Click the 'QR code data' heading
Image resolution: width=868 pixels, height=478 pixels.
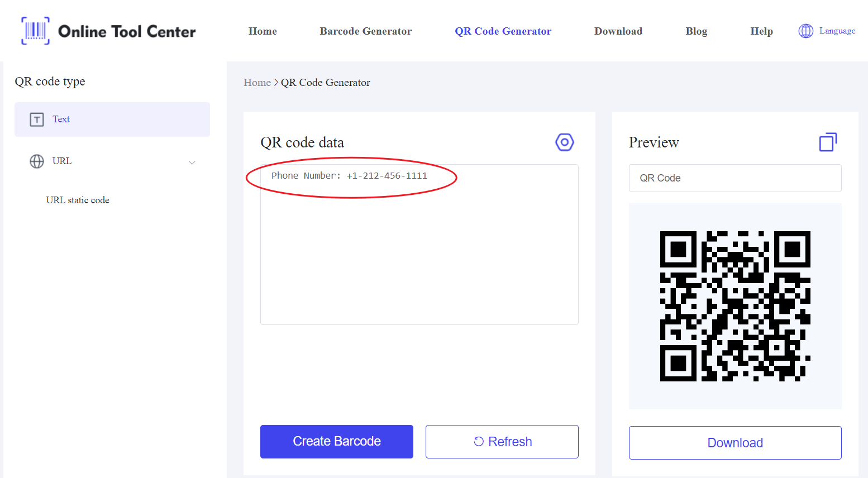coord(302,142)
